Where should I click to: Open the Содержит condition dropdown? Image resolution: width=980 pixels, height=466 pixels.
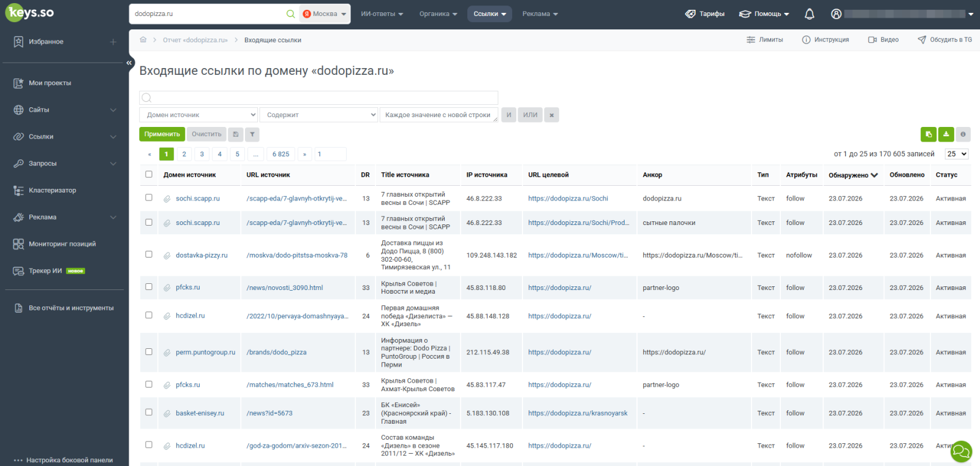coord(318,115)
